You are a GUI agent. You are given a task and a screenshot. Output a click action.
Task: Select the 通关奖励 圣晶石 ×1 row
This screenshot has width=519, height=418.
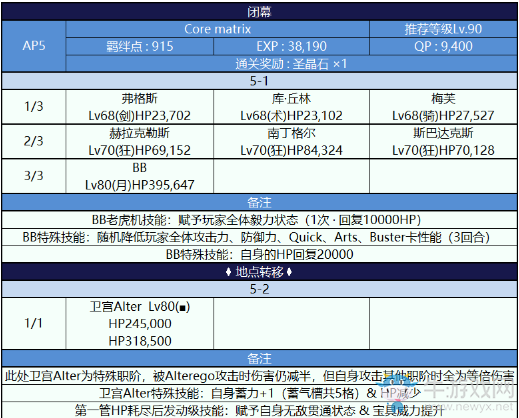click(x=292, y=64)
